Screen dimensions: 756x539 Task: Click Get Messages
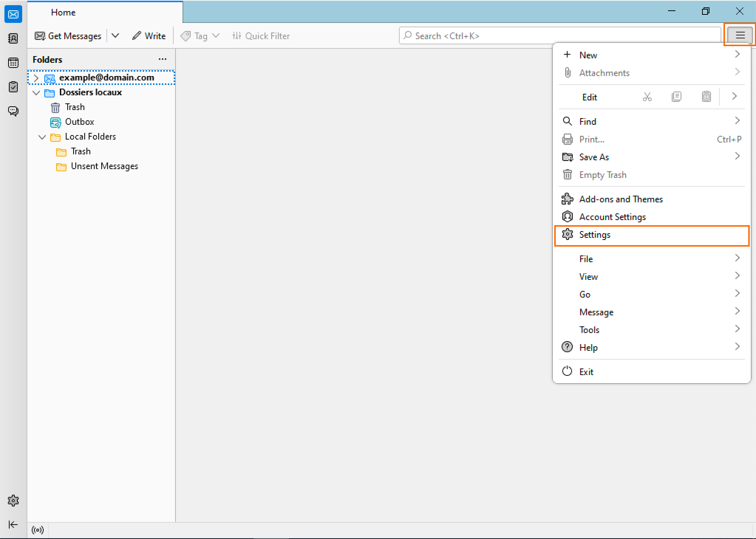(x=68, y=36)
